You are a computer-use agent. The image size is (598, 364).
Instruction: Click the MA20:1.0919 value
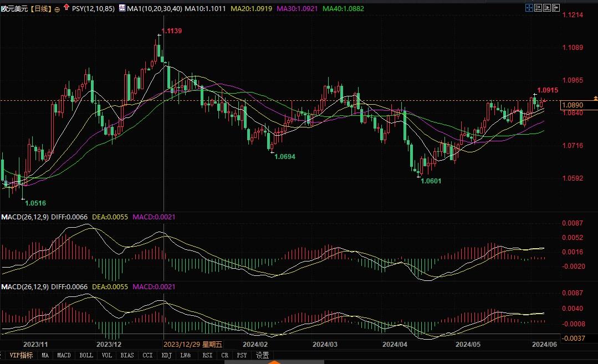point(251,8)
